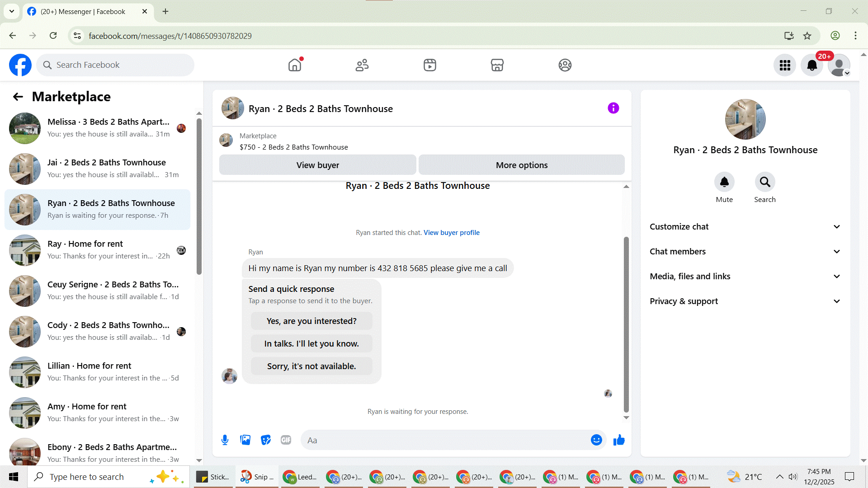Mute this conversation
Image resolution: width=868 pixels, height=488 pixels.
[724, 182]
